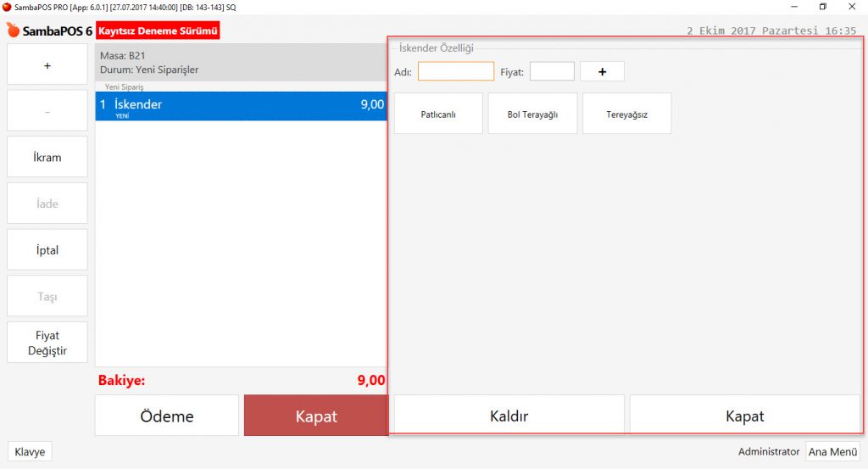Click the Adı text input field
This screenshot has width=868, height=469.
coord(455,72)
